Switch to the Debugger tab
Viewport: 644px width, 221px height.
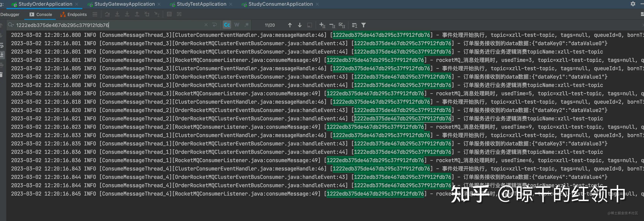(x=10, y=14)
